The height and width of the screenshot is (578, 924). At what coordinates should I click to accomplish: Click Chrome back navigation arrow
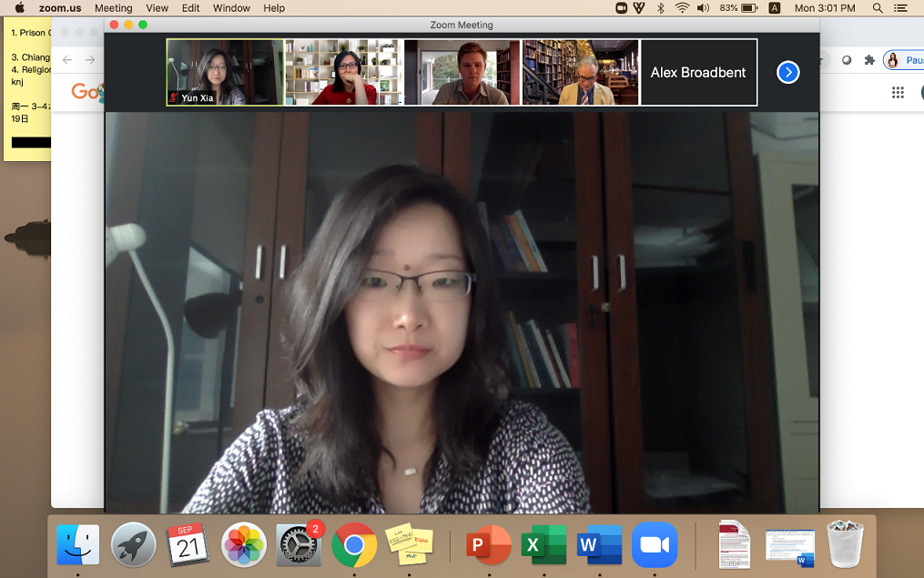(x=66, y=60)
